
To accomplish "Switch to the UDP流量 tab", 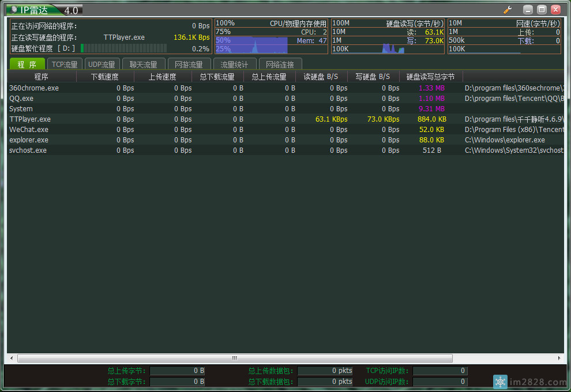I will [102, 65].
